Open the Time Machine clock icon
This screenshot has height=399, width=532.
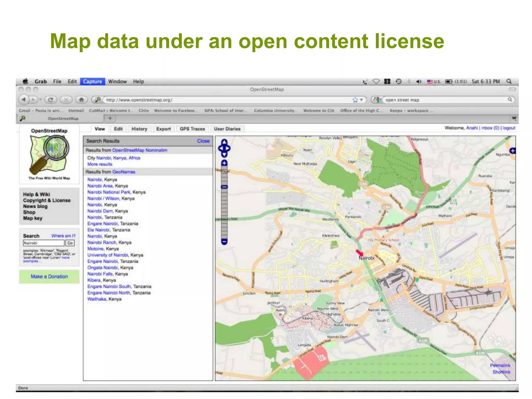399,82
